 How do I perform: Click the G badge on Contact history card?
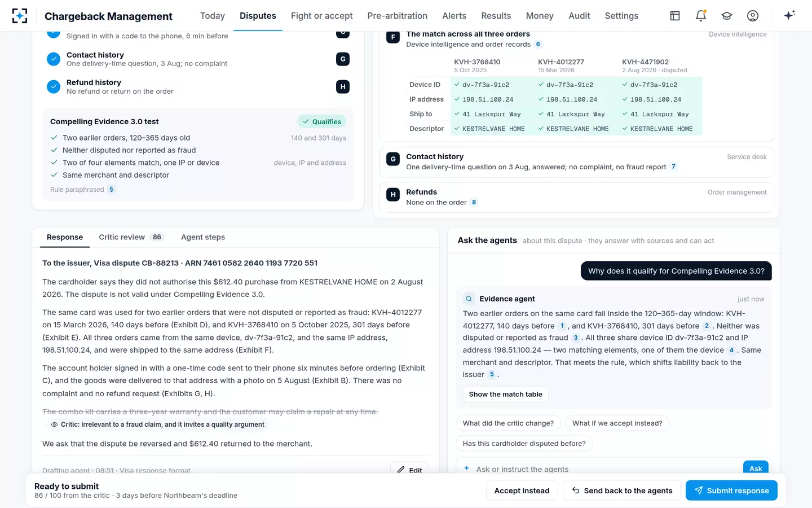click(393, 159)
